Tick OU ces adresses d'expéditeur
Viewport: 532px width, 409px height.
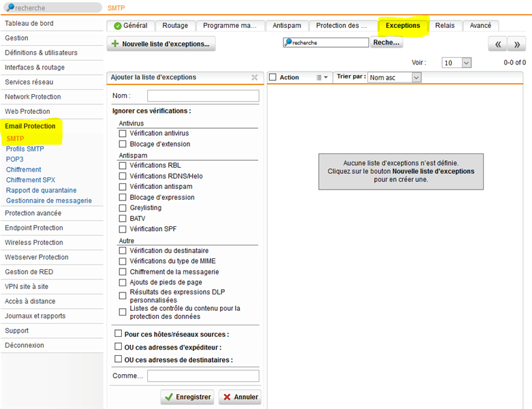(x=118, y=346)
